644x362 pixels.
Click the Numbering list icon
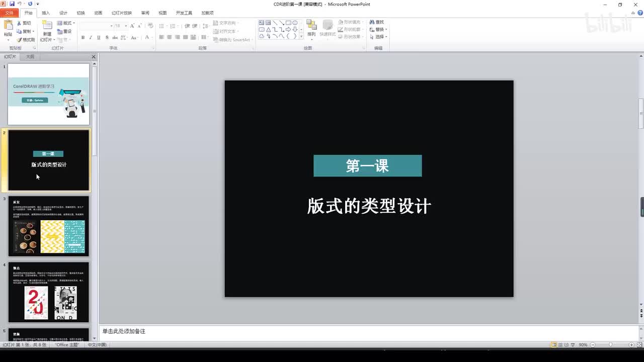point(174,26)
